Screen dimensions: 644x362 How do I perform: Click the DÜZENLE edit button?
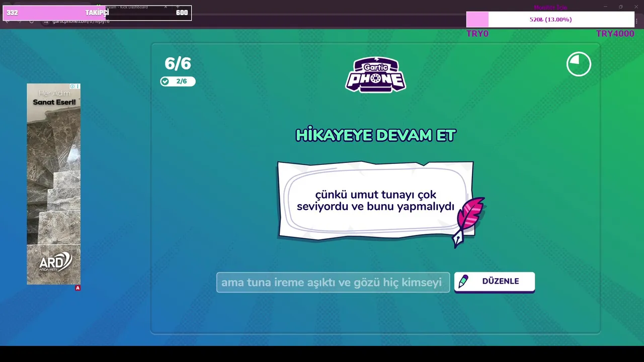click(x=494, y=282)
